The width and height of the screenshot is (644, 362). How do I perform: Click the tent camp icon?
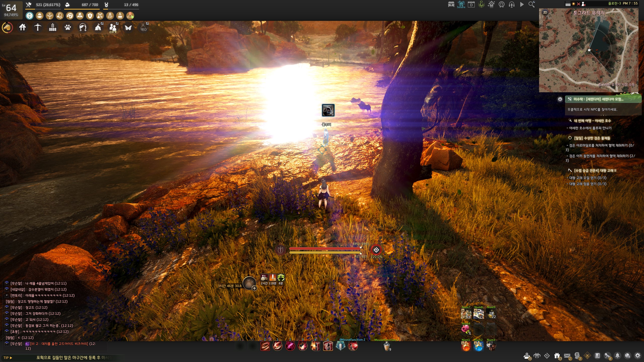(98, 27)
